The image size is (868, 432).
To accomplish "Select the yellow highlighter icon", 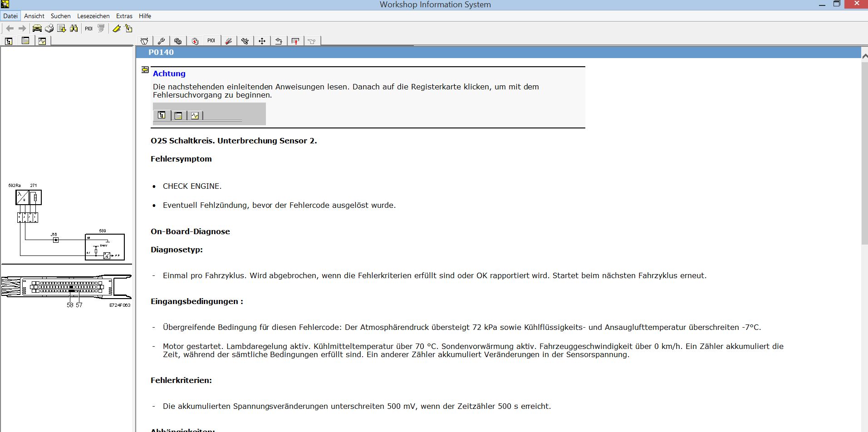I will (x=117, y=29).
